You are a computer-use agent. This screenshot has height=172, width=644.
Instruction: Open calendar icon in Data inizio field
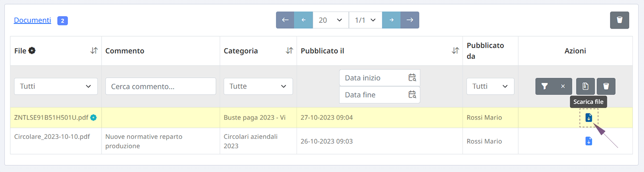click(x=412, y=78)
